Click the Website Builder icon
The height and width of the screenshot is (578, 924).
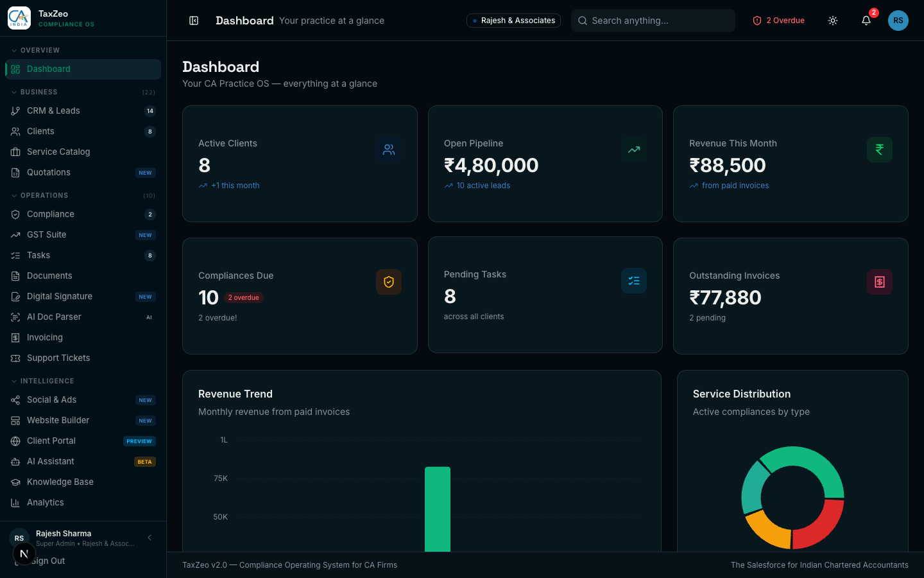(x=15, y=421)
